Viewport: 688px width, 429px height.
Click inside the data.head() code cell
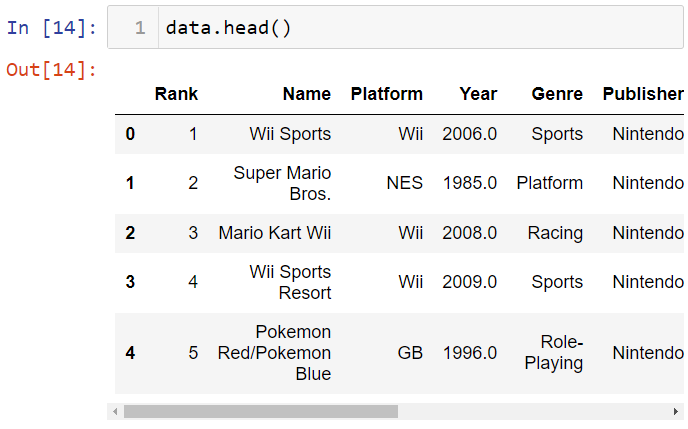tap(420, 27)
